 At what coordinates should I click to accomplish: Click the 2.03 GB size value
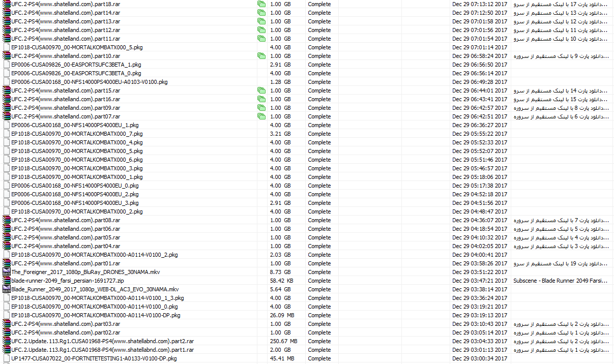pyautogui.click(x=280, y=255)
